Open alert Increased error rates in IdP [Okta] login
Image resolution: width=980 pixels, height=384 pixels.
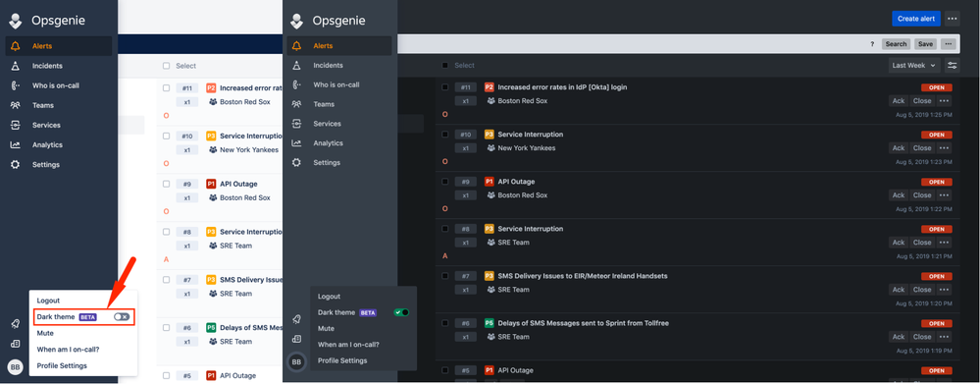point(562,87)
